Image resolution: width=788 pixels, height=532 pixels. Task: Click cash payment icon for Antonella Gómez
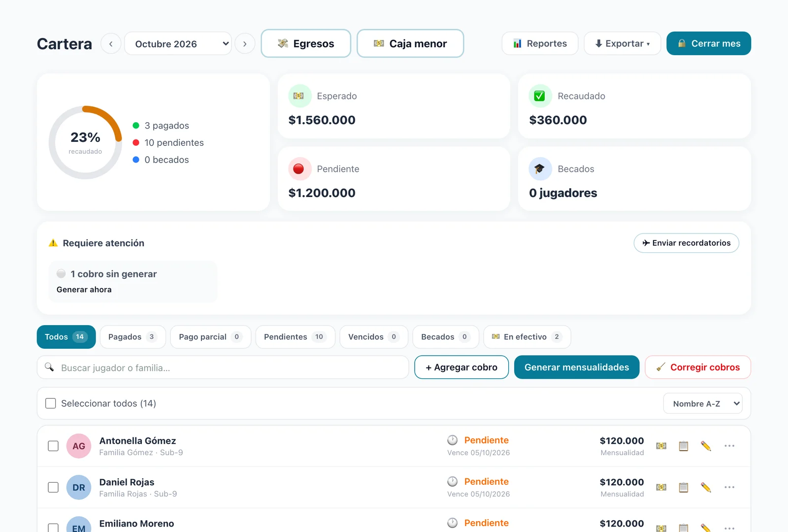click(661, 446)
